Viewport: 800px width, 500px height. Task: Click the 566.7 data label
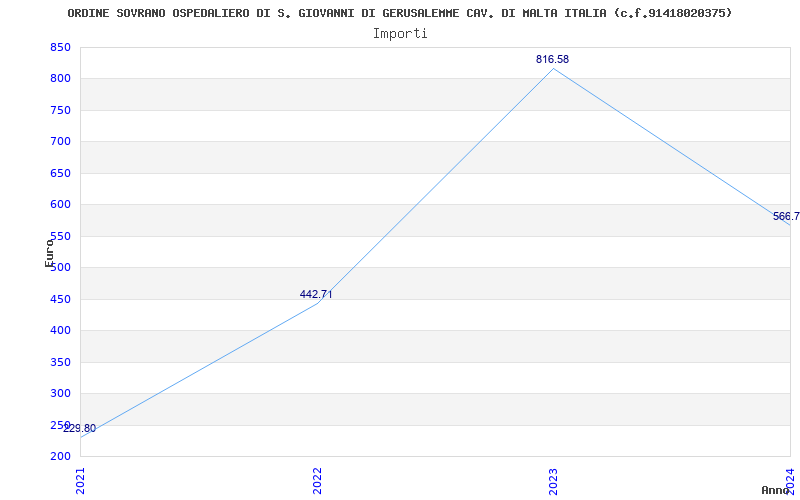786,216
